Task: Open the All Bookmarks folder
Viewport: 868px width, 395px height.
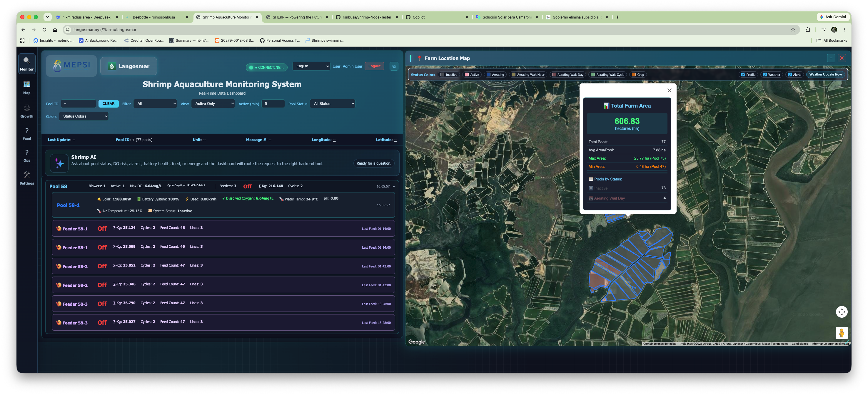Action: click(832, 40)
